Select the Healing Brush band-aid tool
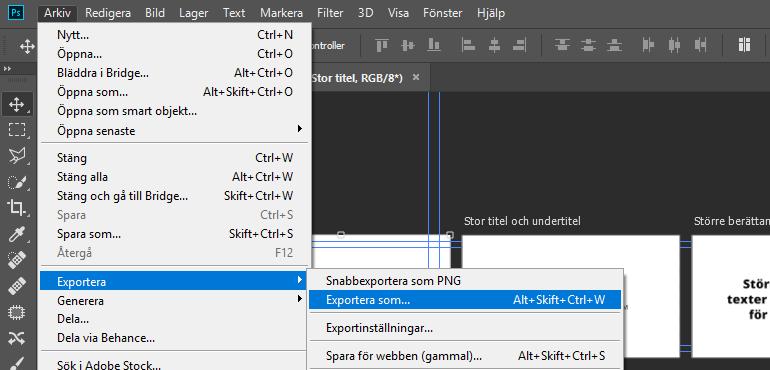This screenshot has height=370, width=770. coord(17,286)
